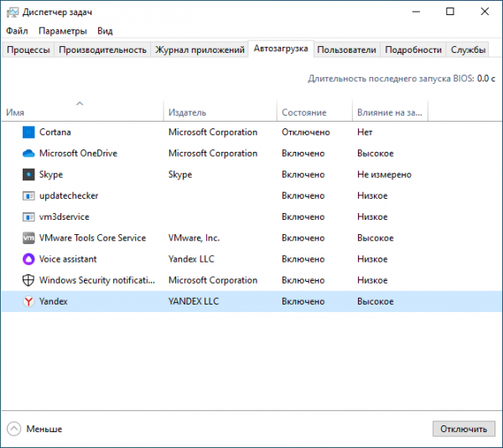Click Microsoft Corporation publisher for Windows Security
Screen dimensions: 503x448
pos(213,280)
